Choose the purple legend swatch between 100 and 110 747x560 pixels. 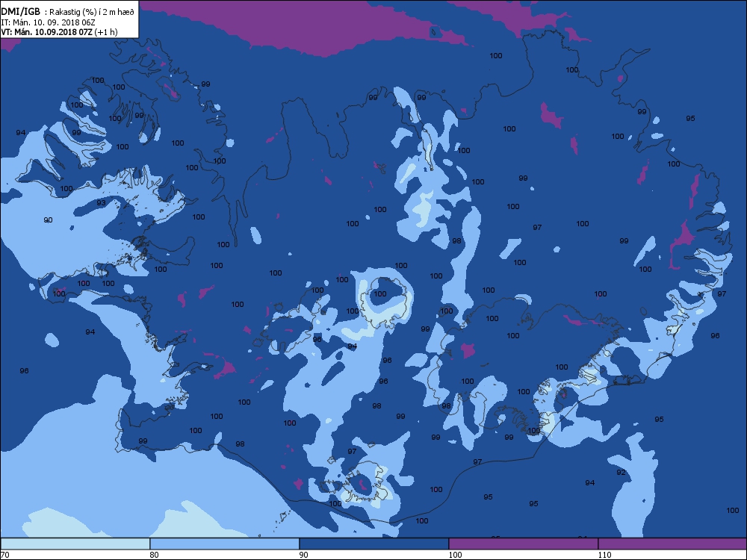523,544
